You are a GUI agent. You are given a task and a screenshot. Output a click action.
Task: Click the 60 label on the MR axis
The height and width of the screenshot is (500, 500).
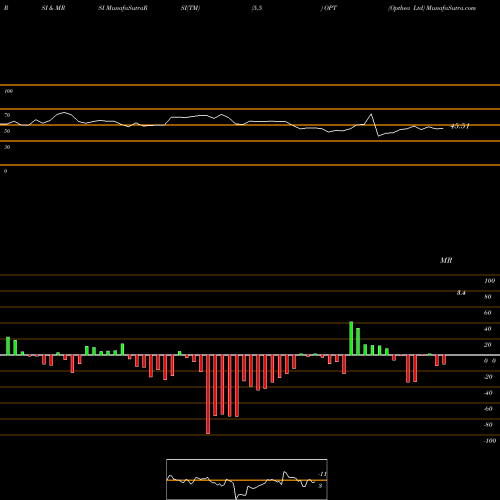(488, 313)
